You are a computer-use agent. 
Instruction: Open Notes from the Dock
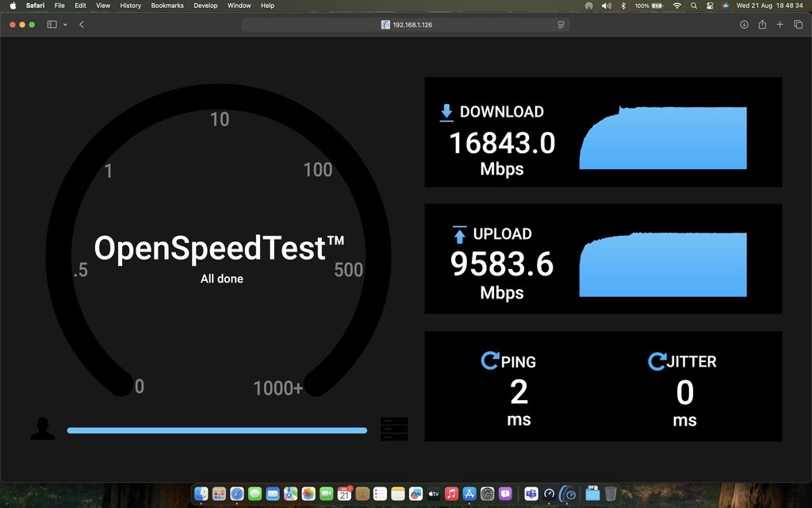(398, 494)
